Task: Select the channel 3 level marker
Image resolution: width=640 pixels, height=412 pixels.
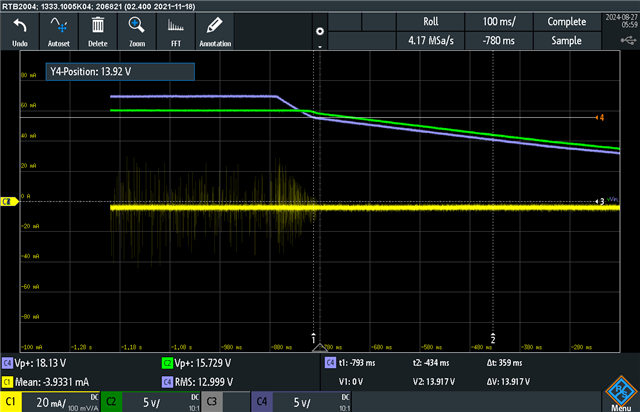Action: 600,201
